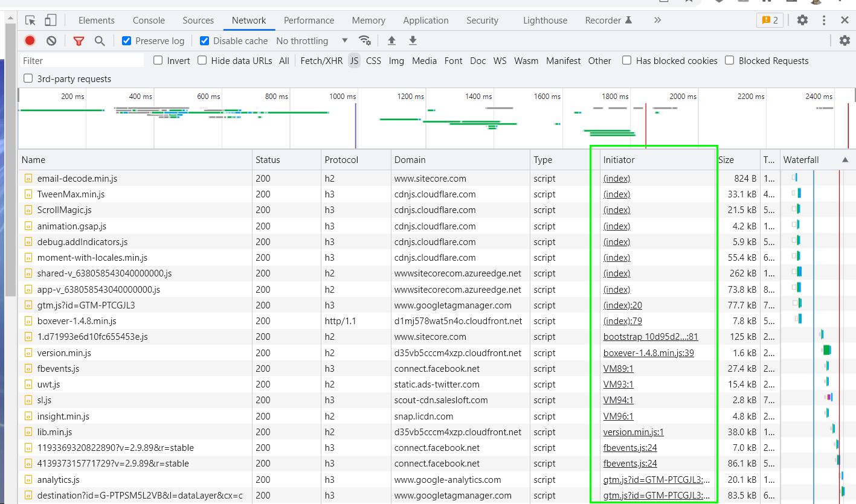856x504 pixels.
Task: Open DevTools settings gear icon
Action: coord(802,21)
